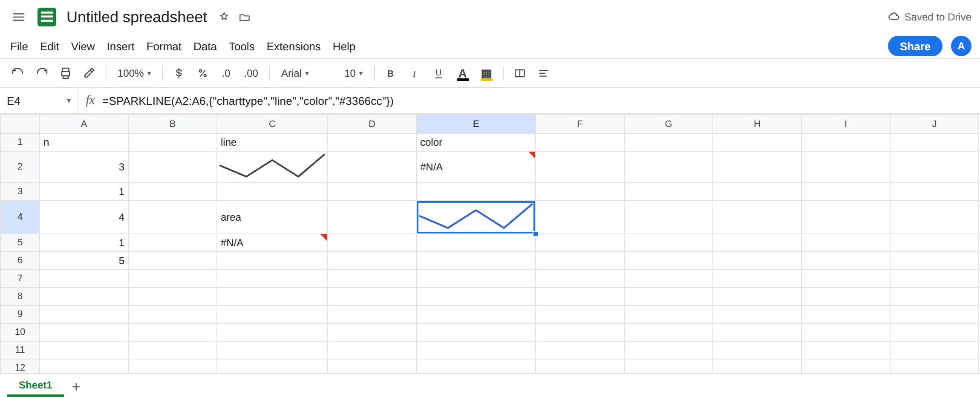Open the Data menu
980x397 pixels.
205,46
